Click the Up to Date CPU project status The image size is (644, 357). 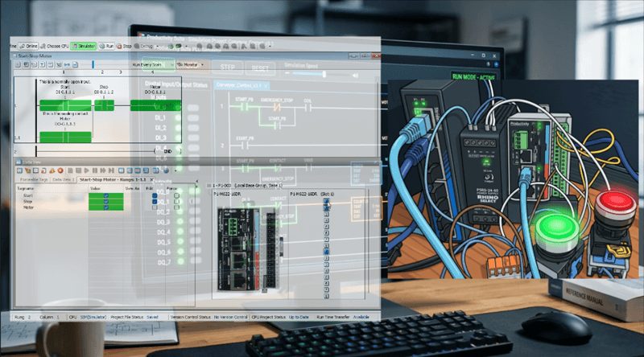coord(299,317)
